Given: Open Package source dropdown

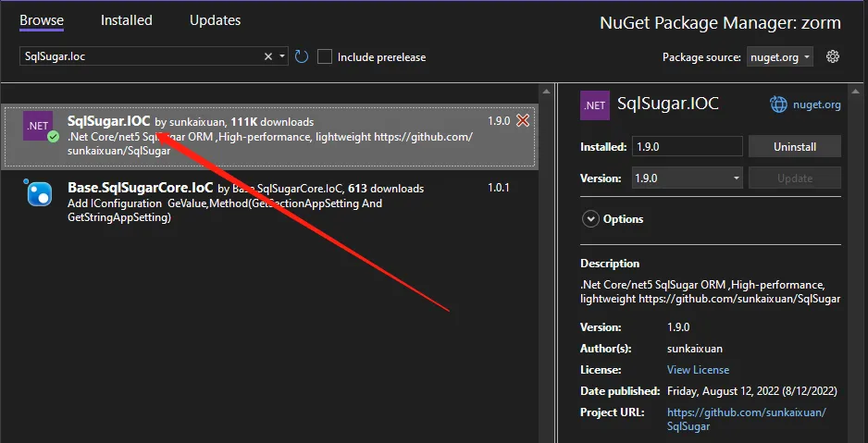Looking at the screenshot, I should click(x=780, y=56).
